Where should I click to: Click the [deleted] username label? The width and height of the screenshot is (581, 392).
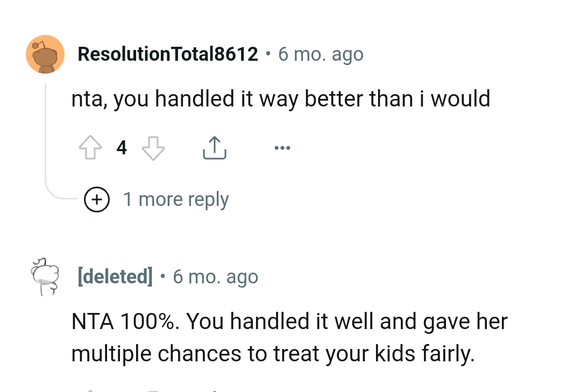click(115, 276)
